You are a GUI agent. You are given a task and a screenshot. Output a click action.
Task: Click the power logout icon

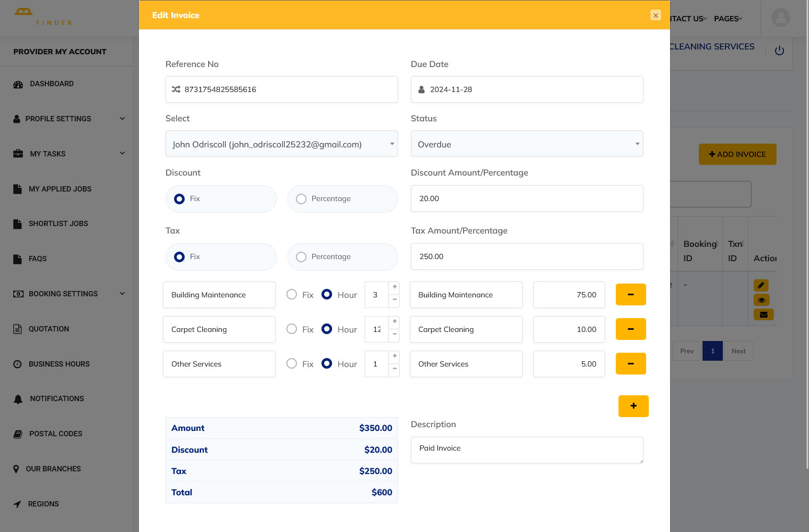pos(779,51)
